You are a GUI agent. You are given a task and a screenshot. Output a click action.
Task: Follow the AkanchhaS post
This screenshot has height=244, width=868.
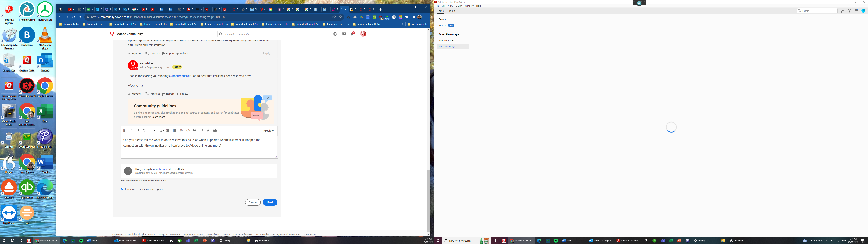tap(182, 94)
